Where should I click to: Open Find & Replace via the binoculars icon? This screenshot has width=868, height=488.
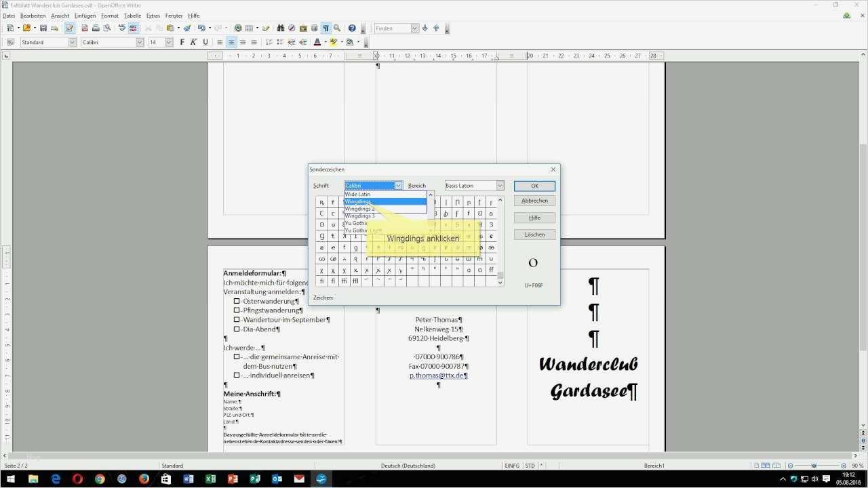(x=279, y=28)
